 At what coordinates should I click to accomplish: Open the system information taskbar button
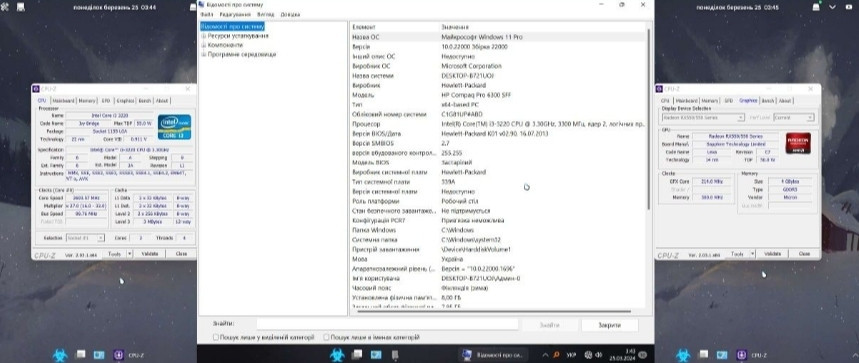point(494,355)
